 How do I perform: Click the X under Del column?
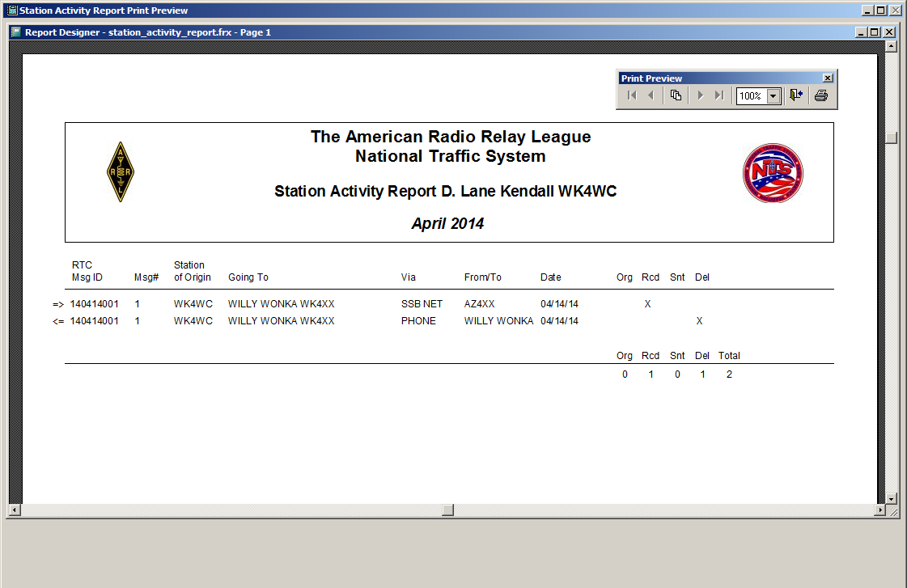pyautogui.click(x=699, y=321)
